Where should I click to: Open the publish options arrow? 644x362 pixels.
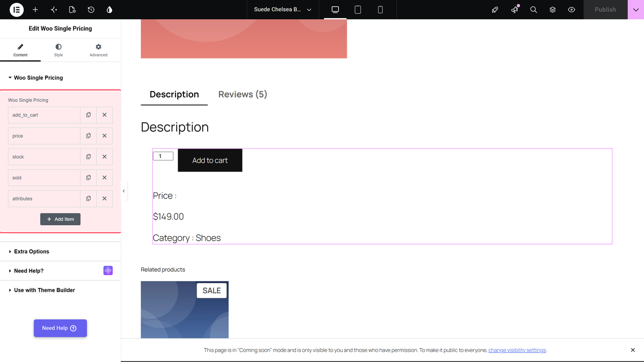point(636,10)
